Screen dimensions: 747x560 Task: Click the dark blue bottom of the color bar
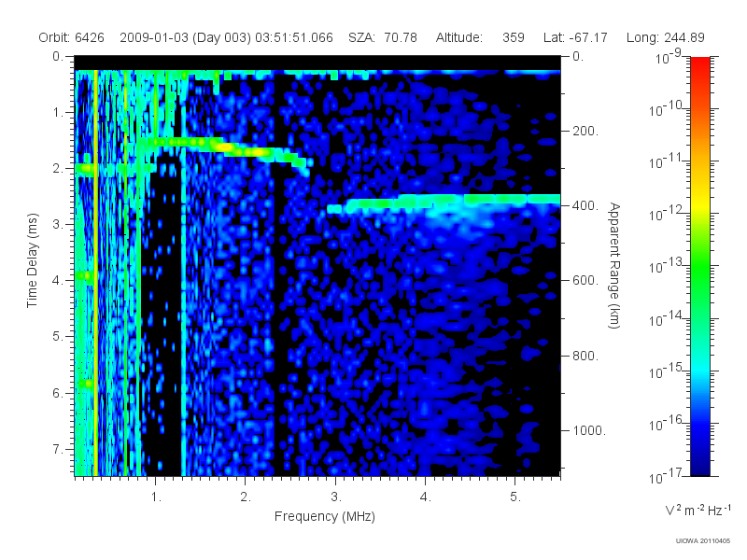(699, 462)
